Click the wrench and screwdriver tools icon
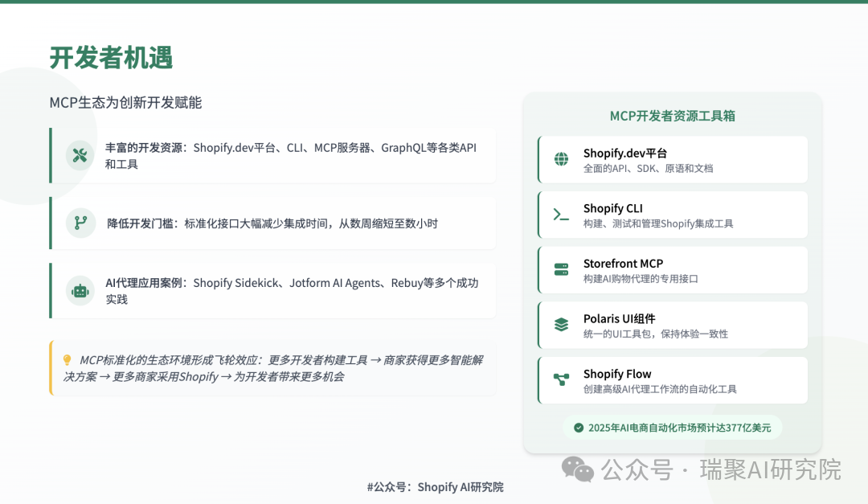868x504 pixels. click(x=80, y=156)
